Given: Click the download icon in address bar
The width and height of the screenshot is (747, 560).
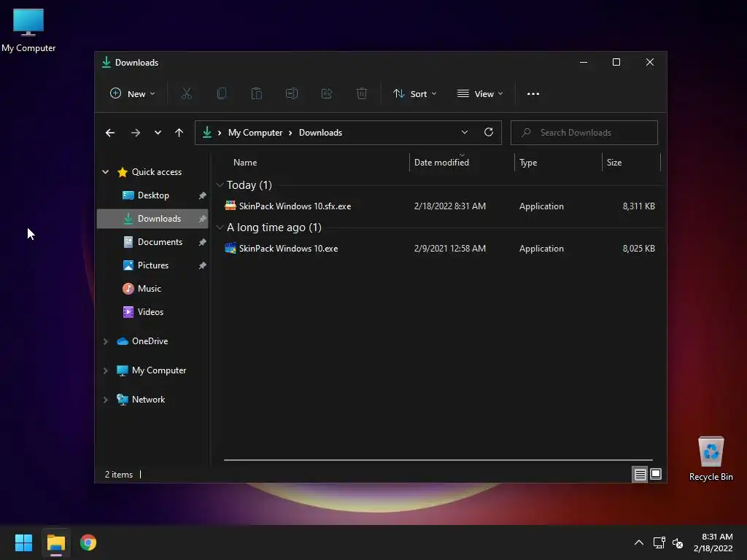Looking at the screenshot, I should click(x=206, y=133).
